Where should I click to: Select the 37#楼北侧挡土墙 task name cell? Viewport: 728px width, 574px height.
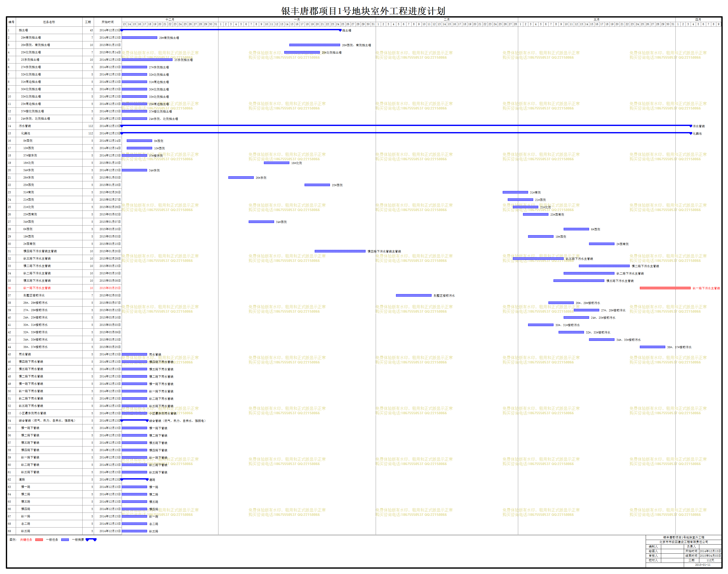32,111
